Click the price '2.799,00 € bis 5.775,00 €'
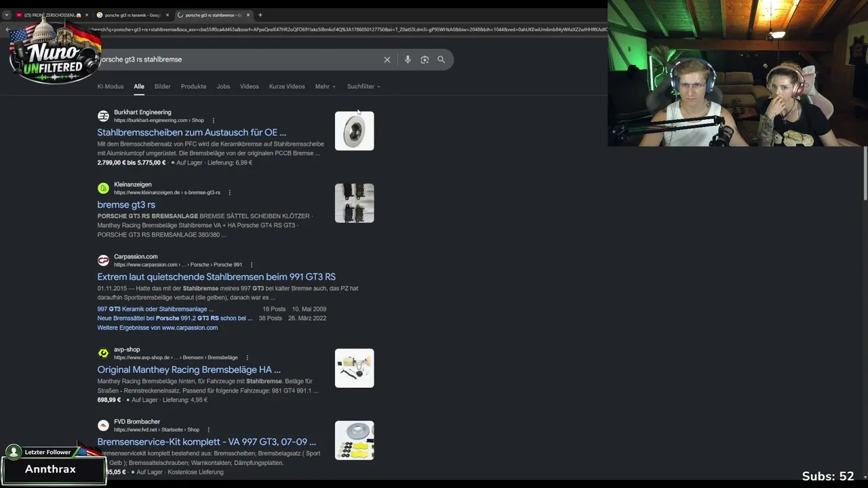This screenshot has width=868, height=488. click(x=132, y=163)
